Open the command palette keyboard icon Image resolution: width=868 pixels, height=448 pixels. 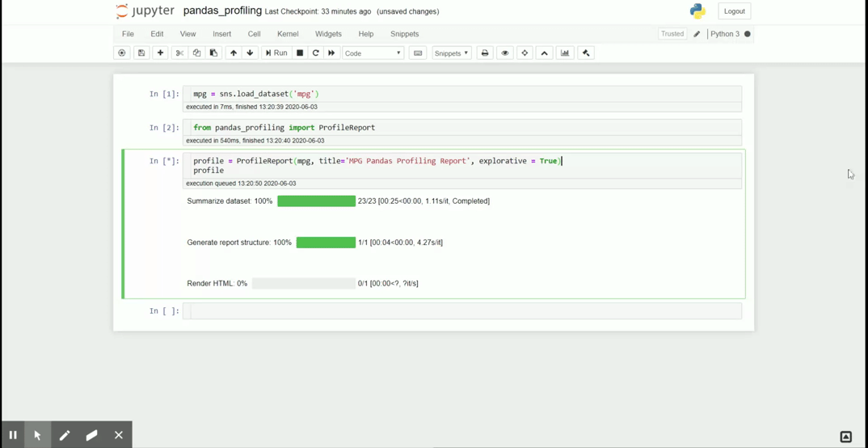point(418,53)
